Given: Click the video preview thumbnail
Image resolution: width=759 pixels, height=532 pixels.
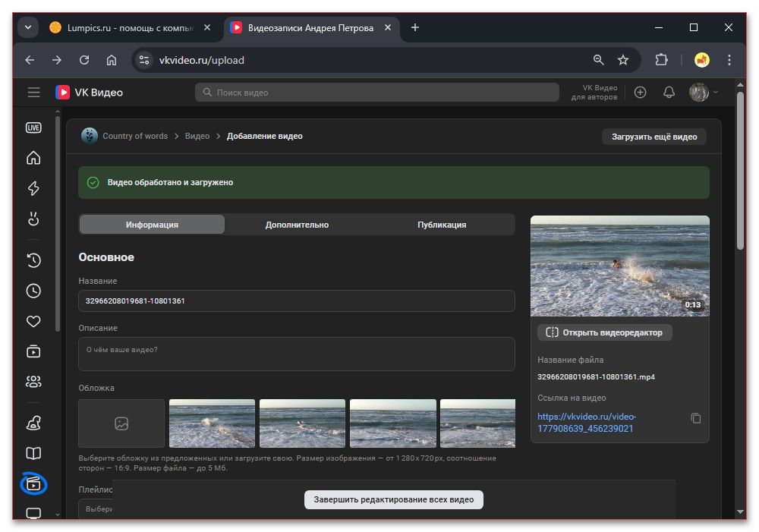Looking at the screenshot, I should pyautogui.click(x=619, y=266).
